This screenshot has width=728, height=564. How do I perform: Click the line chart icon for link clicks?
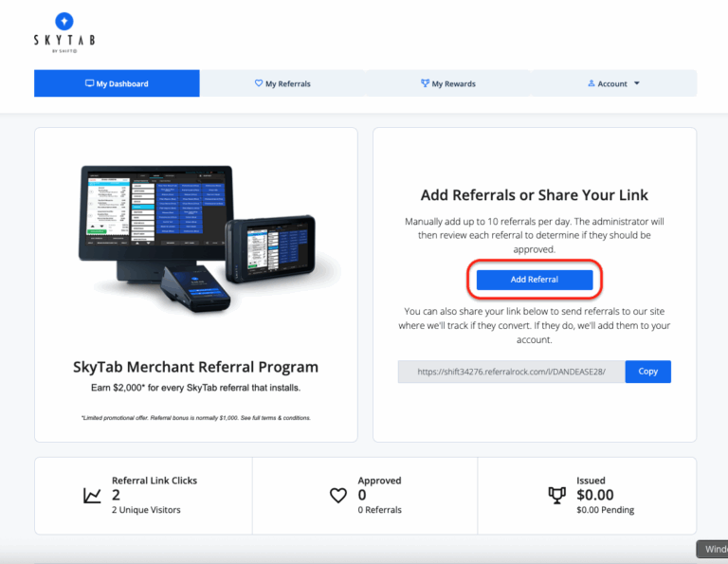click(92, 496)
